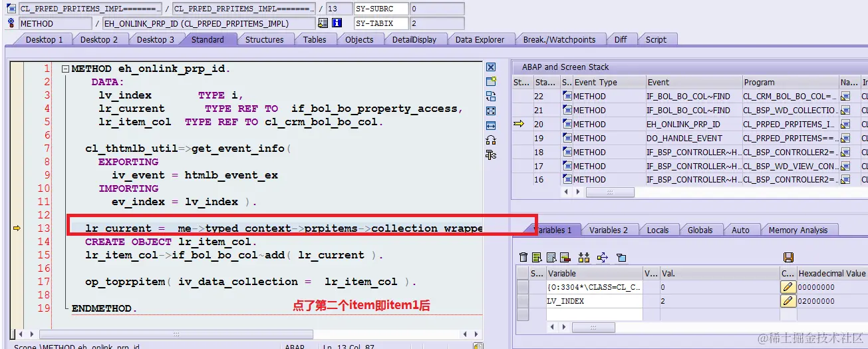
Task: Open the Memory Analysis tab
Action: pos(798,230)
